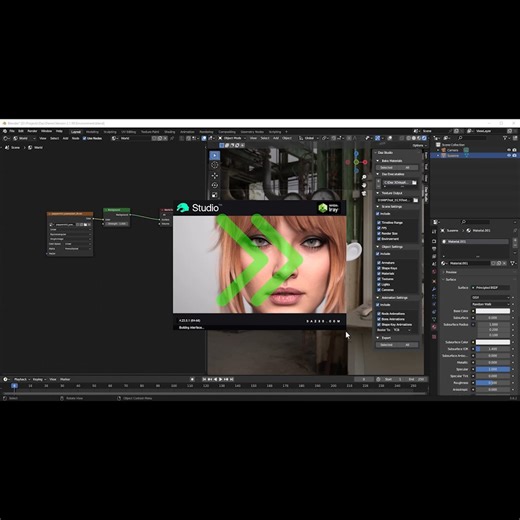Open the Output properties tab icon
The image size is (520, 520).
434,249
